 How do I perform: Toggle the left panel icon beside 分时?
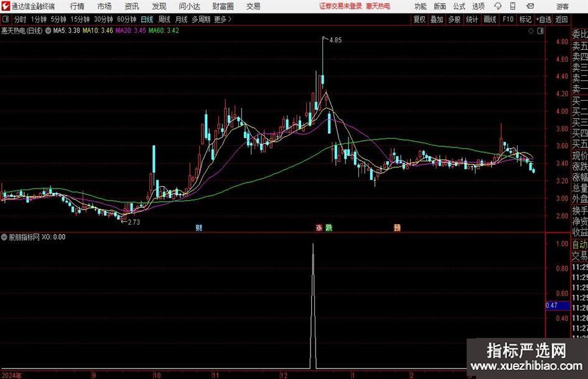(x=5, y=19)
